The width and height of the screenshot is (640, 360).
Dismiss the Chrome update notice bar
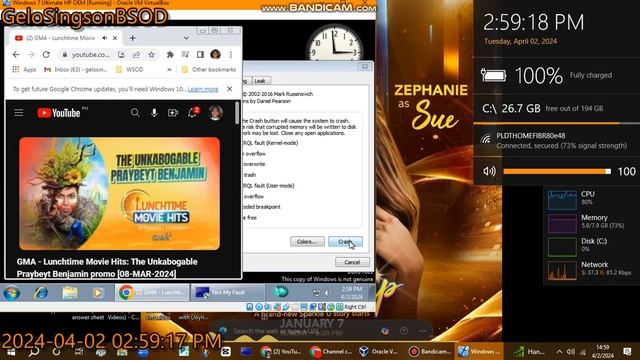pyautogui.click(x=229, y=89)
